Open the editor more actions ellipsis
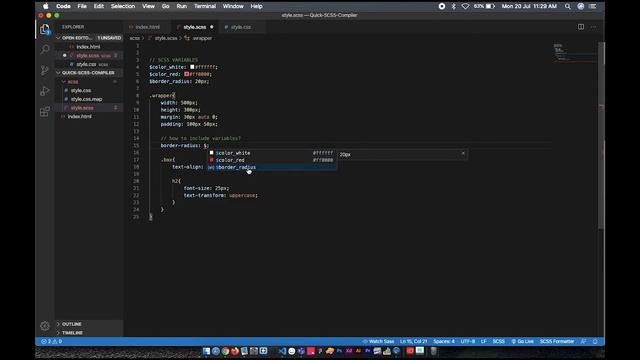Viewport: 640px width, 360px height. (x=593, y=27)
